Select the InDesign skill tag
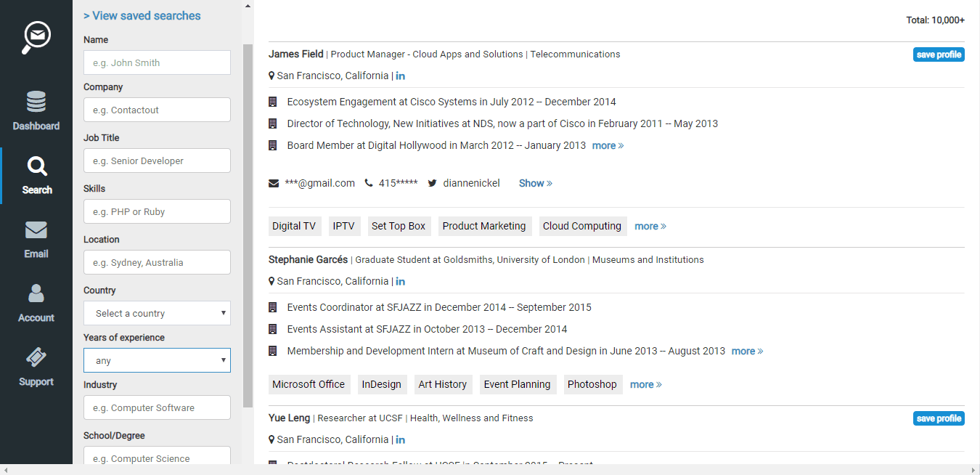Image resolution: width=980 pixels, height=475 pixels. [382, 384]
